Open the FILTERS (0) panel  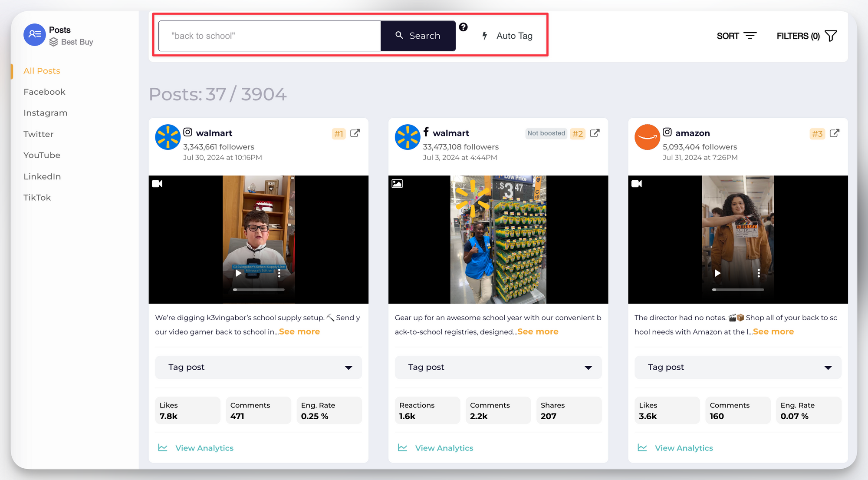pos(806,36)
